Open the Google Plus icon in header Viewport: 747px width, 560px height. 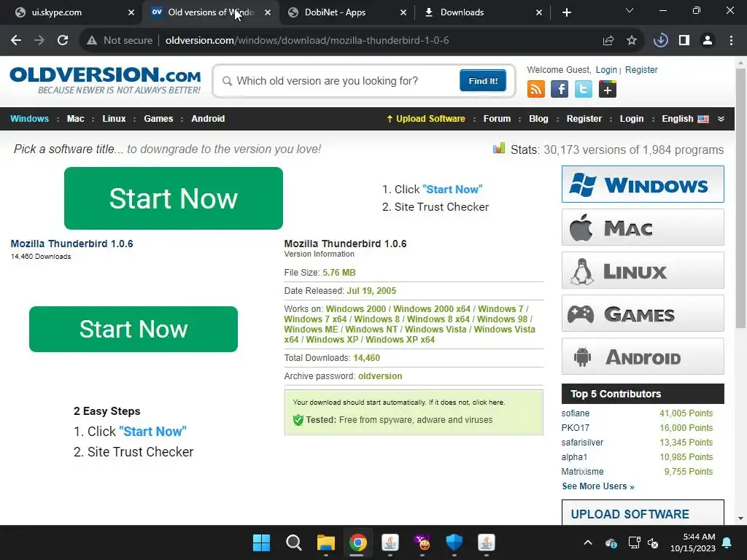608,89
